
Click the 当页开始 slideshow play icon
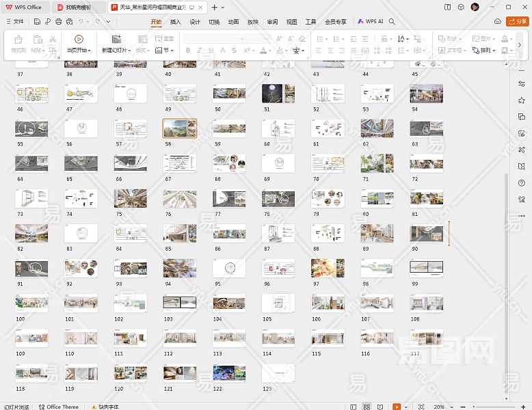(x=79, y=40)
